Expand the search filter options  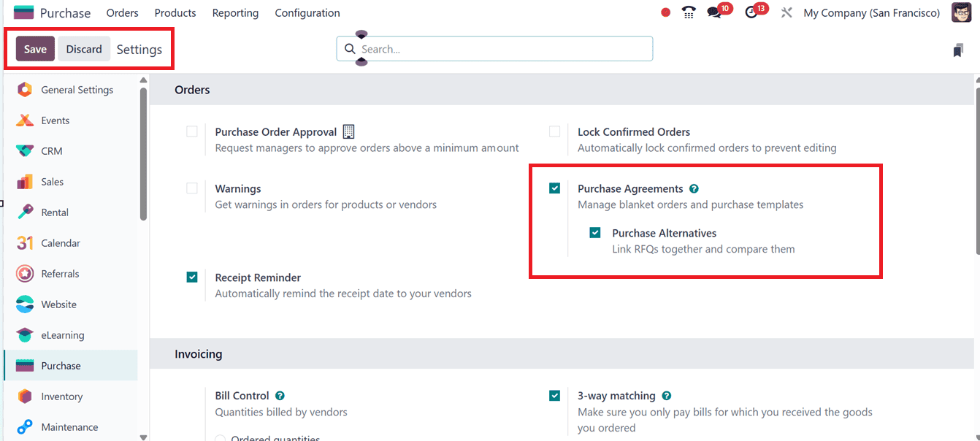tap(361, 63)
